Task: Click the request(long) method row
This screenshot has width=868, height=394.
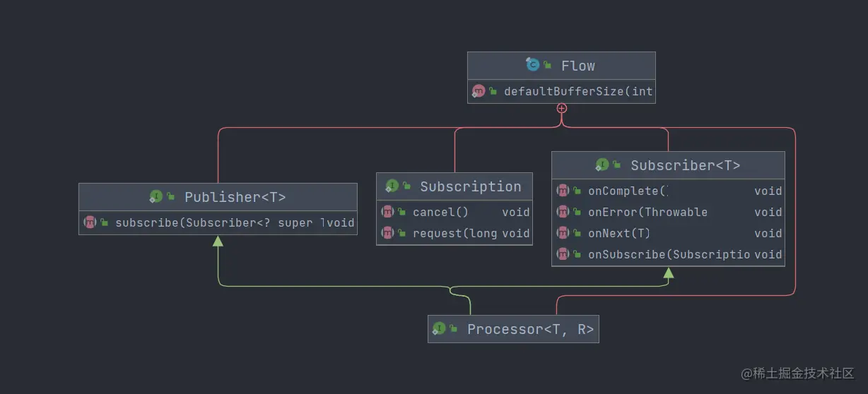Action: (454, 233)
